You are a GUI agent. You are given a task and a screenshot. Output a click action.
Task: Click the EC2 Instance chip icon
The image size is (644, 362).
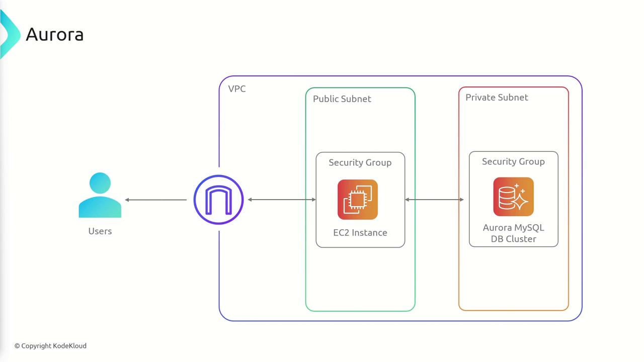tap(358, 200)
